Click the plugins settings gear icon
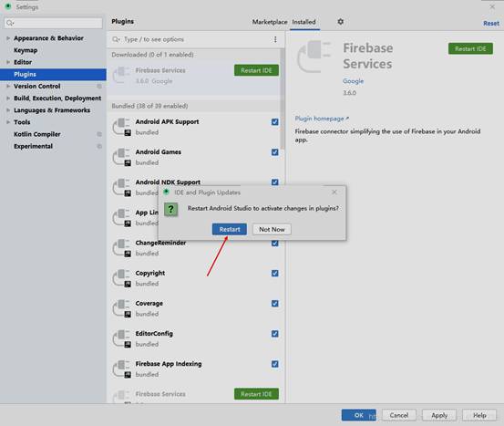Screen dimensions: 504x426 [340, 22]
